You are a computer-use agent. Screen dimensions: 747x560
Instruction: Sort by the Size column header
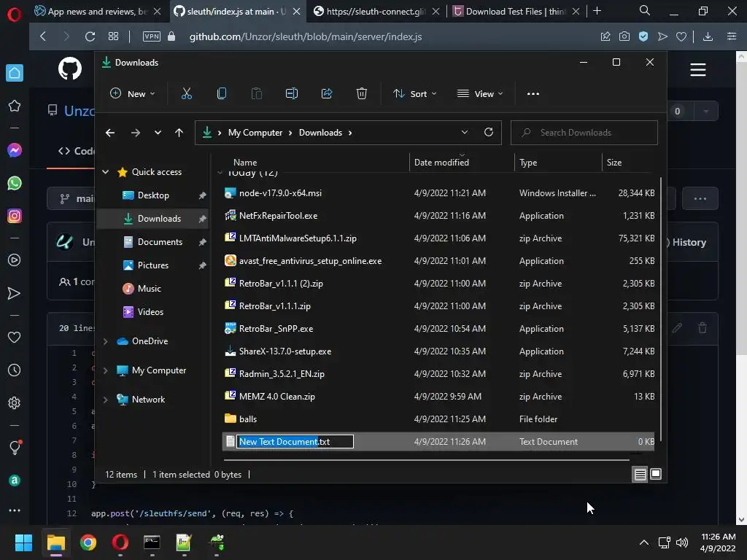point(614,163)
